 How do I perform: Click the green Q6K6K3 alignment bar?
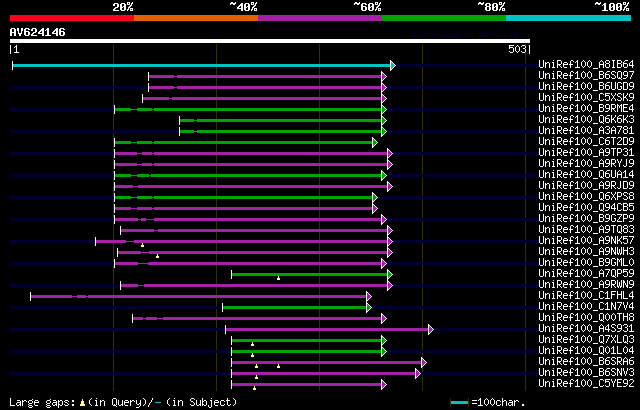coord(280,120)
